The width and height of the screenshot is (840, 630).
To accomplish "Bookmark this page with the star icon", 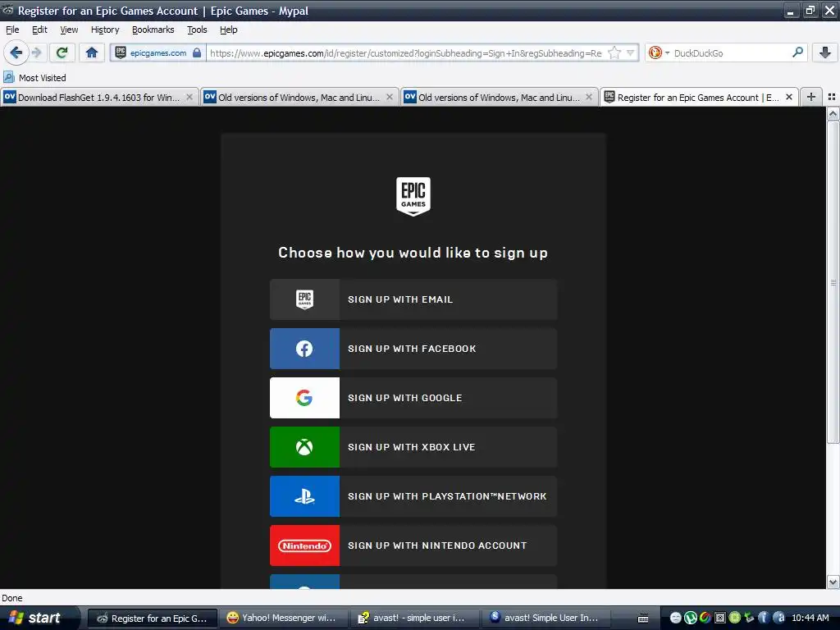I will click(x=614, y=52).
